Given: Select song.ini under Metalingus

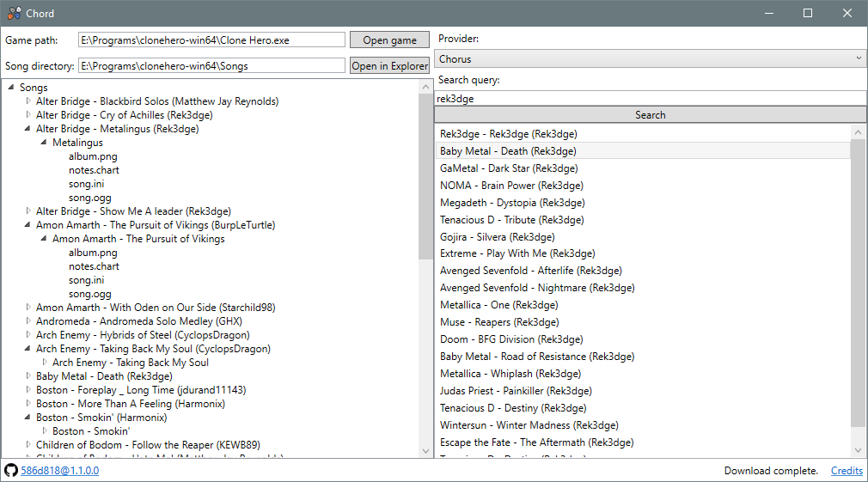Looking at the screenshot, I should click(86, 184).
